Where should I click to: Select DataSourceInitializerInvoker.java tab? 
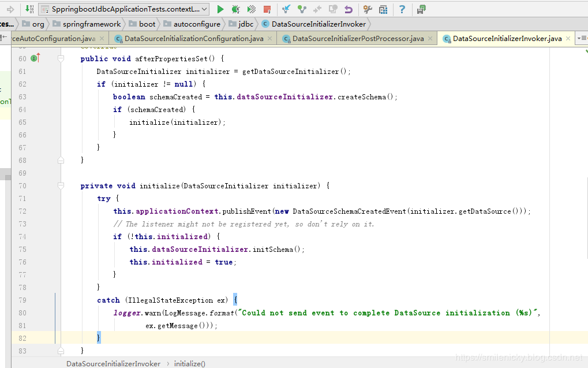tap(507, 38)
